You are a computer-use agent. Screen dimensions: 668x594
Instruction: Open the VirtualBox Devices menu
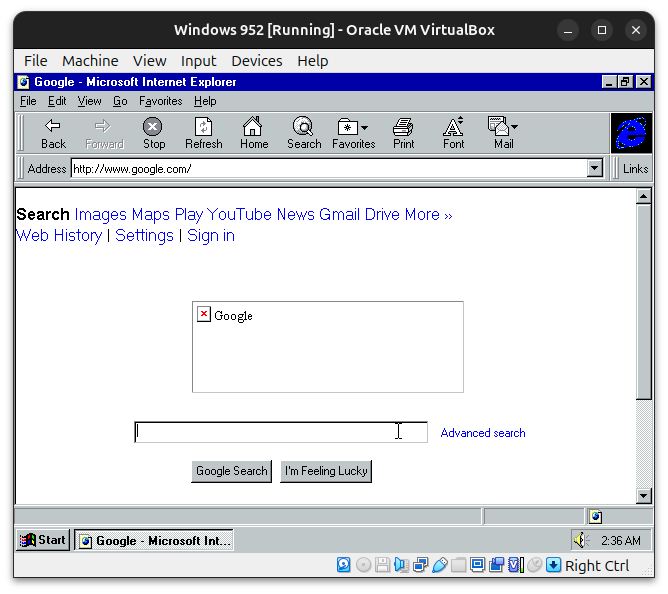pos(256,61)
